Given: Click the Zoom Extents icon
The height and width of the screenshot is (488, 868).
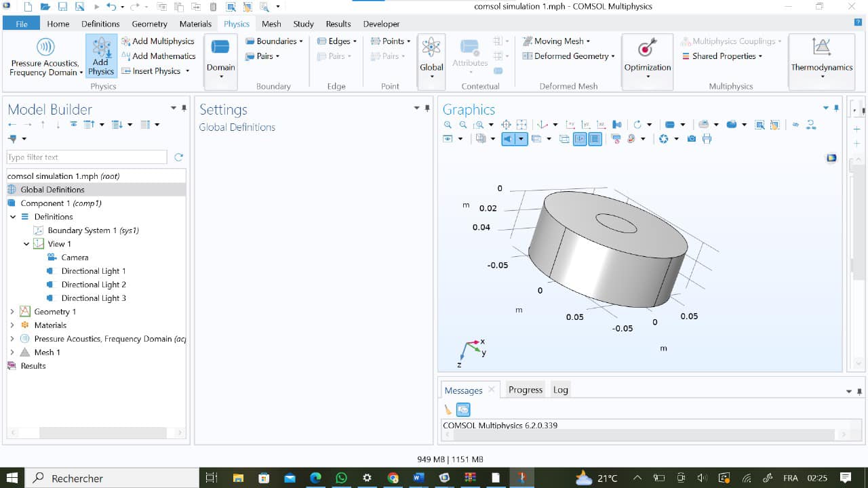Looking at the screenshot, I should [506, 125].
